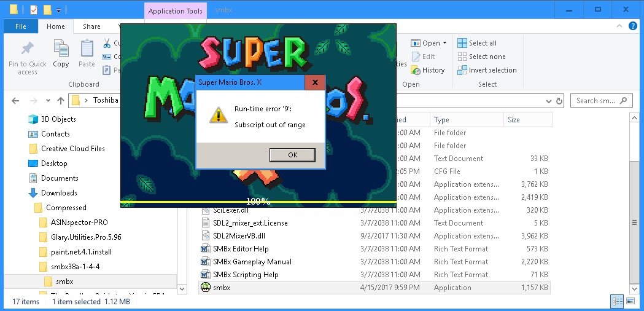The width and height of the screenshot is (644, 311).
Task: Select the SciLexer.dll file
Action: pyautogui.click(x=374, y=210)
